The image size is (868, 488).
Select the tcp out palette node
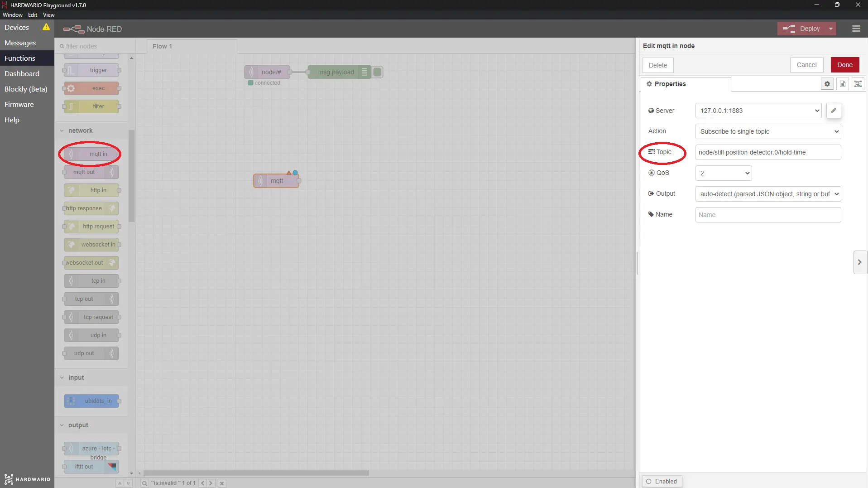pos(91,299)
